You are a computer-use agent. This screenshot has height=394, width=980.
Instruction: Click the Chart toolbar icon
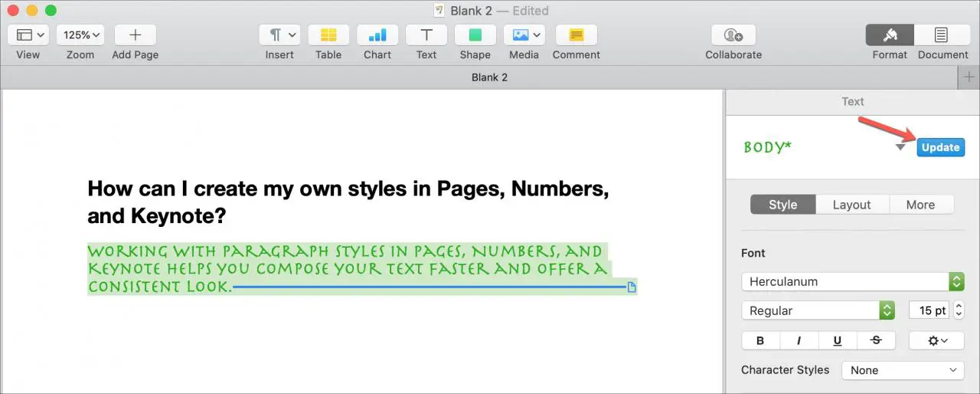(x=377, y=35)
